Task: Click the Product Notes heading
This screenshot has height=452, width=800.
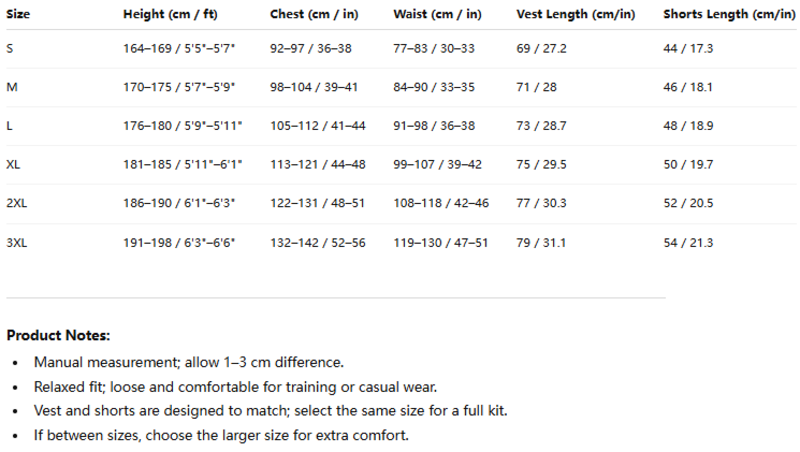Action: (58, 336)
